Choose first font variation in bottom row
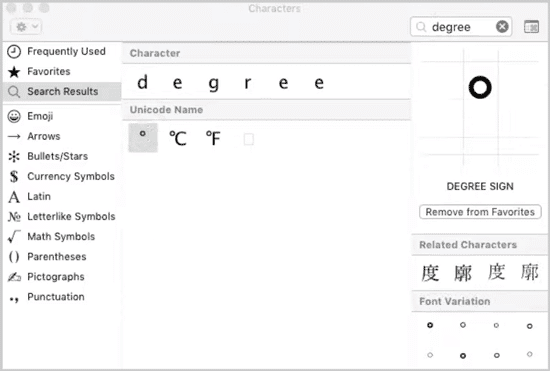The height and width of the screenshot is (371, 550). coord(430,355)
